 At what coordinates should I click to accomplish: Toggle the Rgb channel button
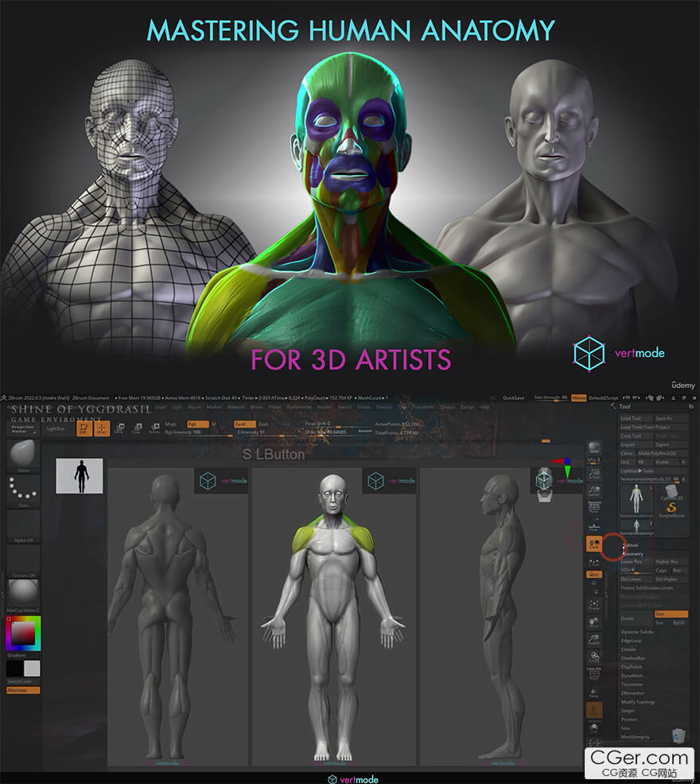(197, 424)
